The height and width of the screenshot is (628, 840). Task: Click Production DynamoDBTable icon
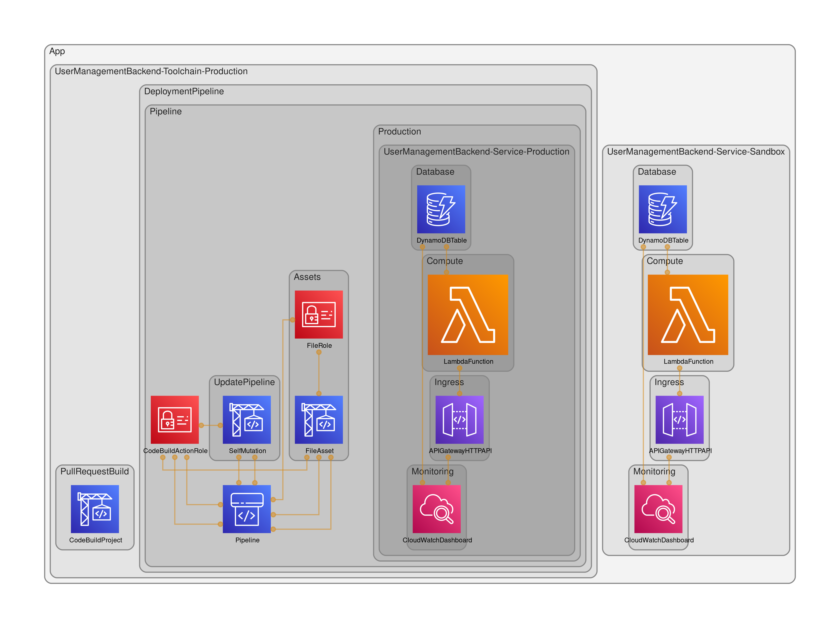(x=441, y=209)
